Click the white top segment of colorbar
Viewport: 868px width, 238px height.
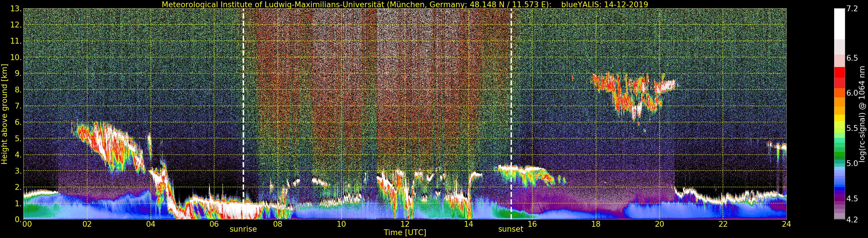pyautogui.click(x=839, y=24)
